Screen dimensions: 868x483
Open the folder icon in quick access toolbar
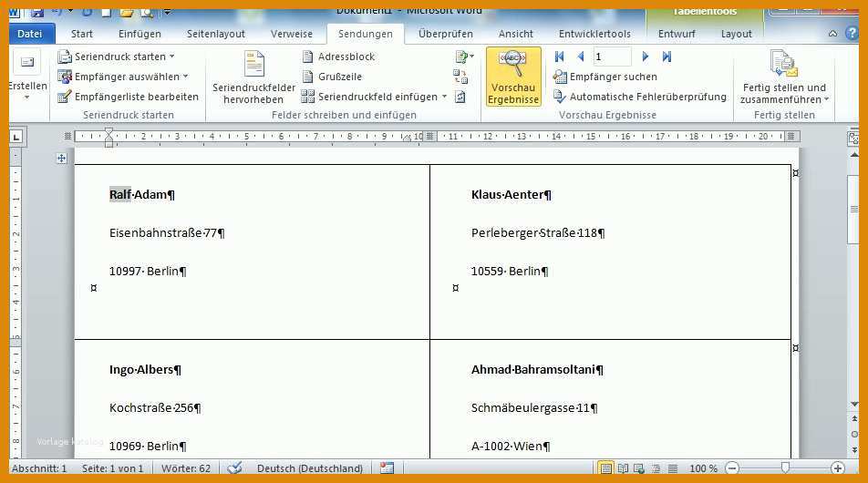pos(126,12)
